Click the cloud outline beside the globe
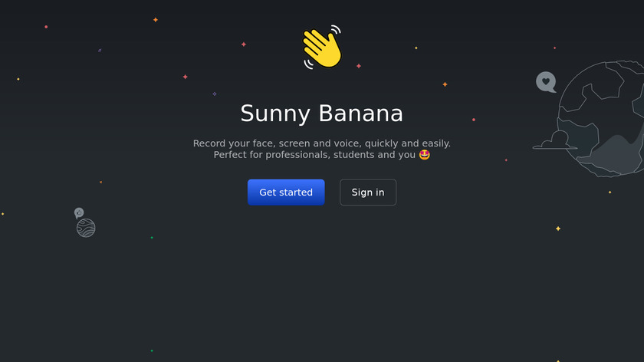This screenshot has height=362, width=644. (555, 140)
